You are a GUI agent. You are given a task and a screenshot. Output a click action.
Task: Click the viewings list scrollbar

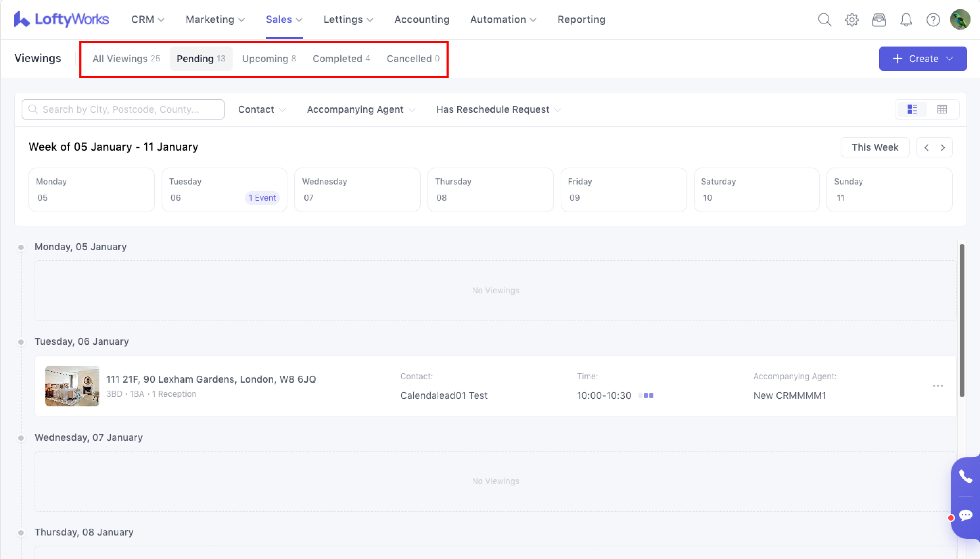click(962, 320)
